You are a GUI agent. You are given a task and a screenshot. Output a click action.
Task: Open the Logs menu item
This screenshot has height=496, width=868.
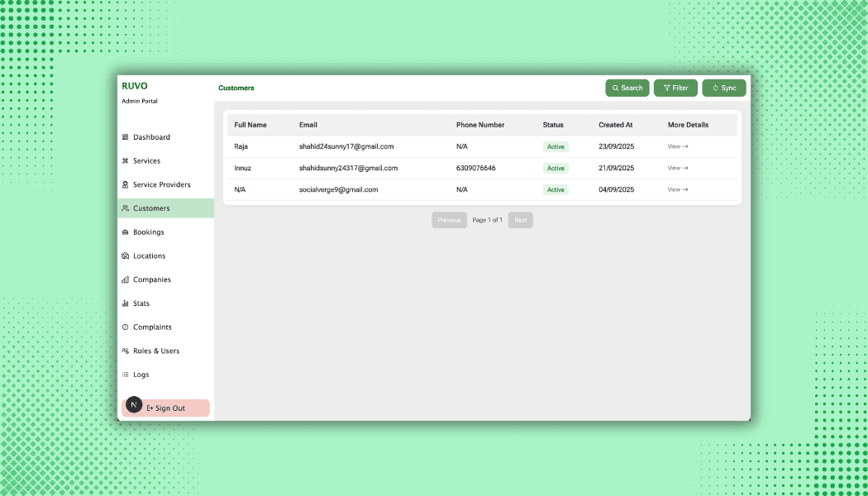click(141, 374)
